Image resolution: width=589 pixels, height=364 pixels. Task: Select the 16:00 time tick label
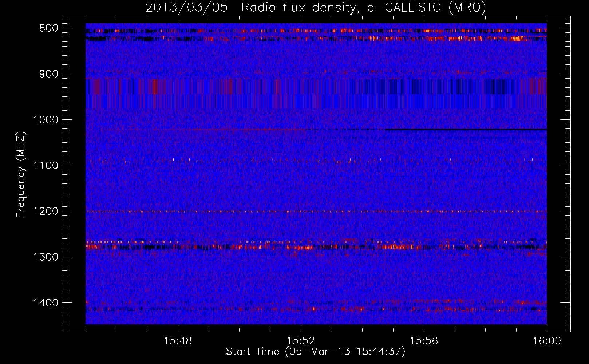pos(547,341)
